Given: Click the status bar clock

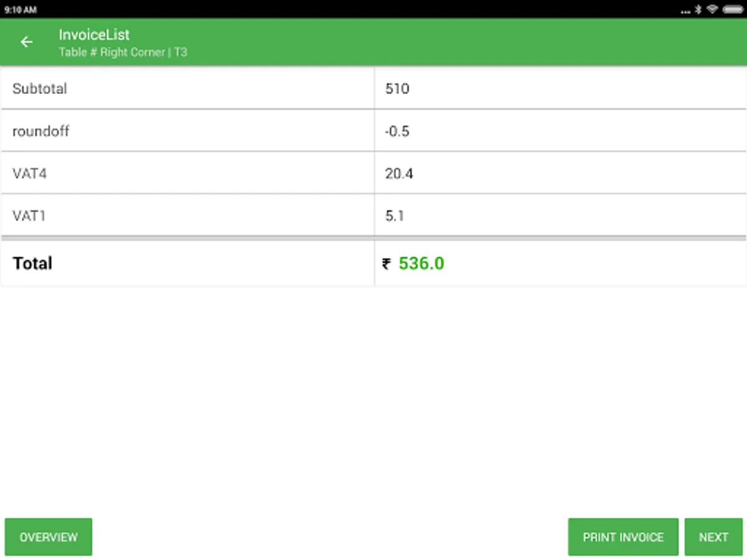Looking at the screenshot, I should tap(21, 10).
